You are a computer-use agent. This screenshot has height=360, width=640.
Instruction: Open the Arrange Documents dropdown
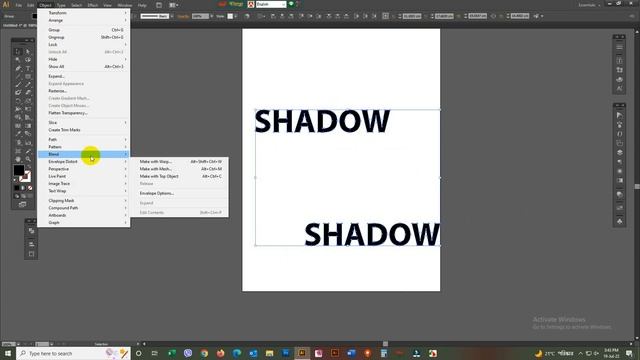(x=173, y=5)
